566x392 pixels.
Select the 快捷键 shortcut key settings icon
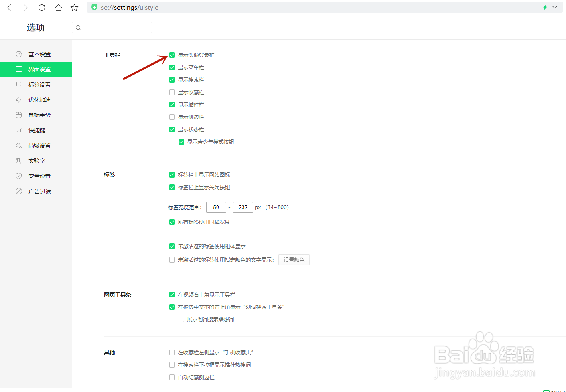(18, 130)
